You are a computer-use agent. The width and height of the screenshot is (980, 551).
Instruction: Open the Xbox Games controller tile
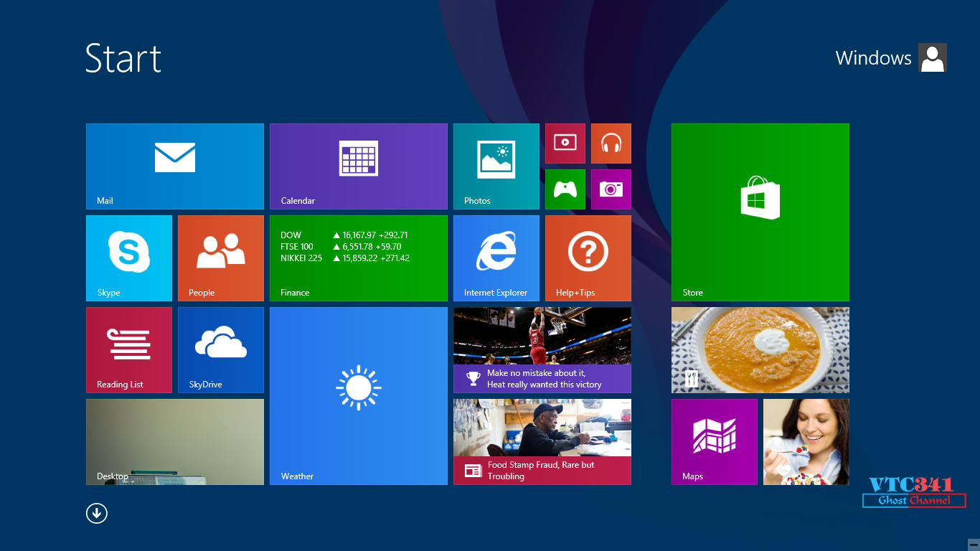[x=565, y=189]
